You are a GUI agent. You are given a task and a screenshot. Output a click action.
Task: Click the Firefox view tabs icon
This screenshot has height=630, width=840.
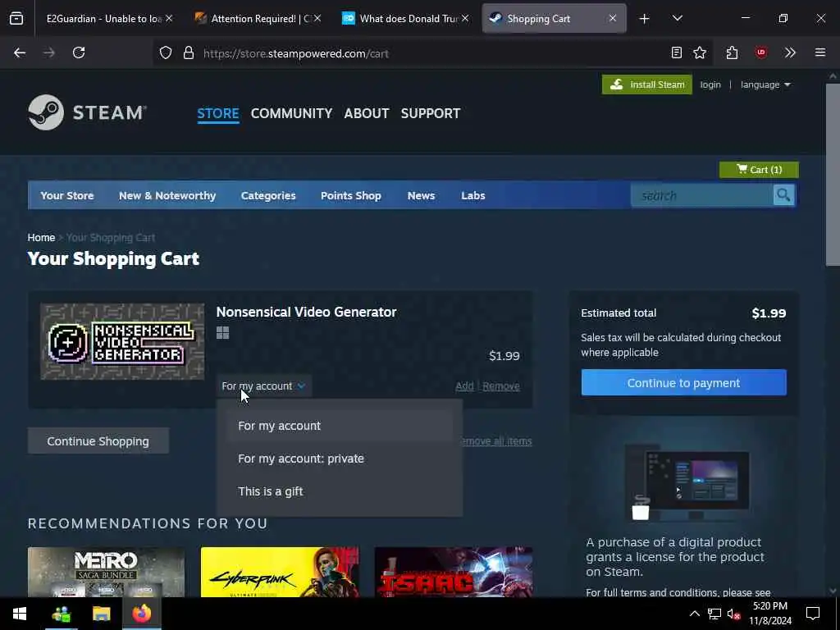pyautogui.click(x=16, y=18)
